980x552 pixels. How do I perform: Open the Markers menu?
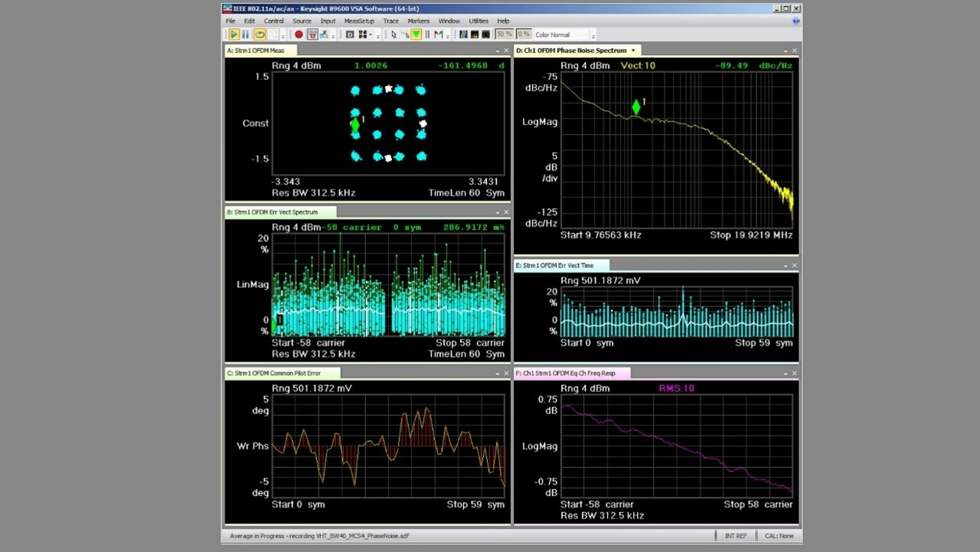pos(418,21)
